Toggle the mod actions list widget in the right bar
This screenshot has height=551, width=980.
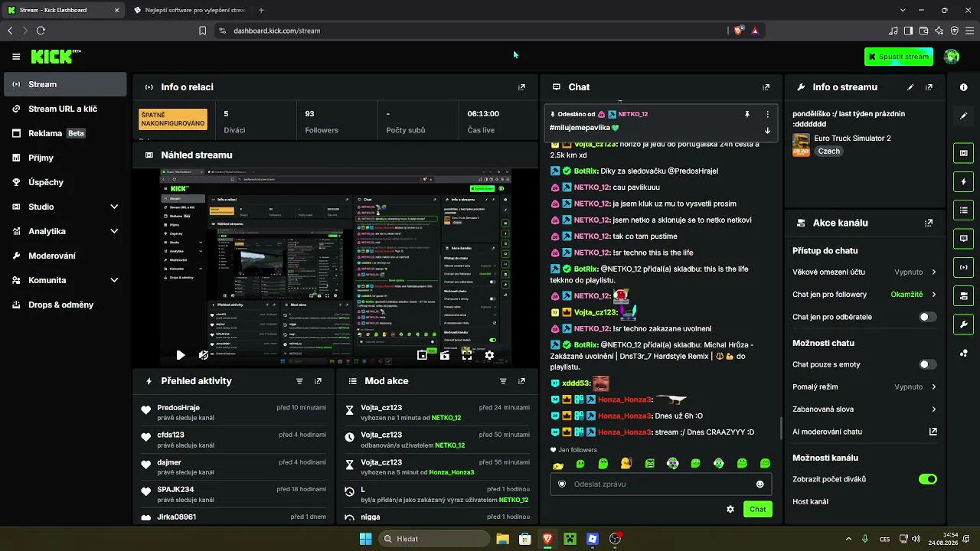963,210
